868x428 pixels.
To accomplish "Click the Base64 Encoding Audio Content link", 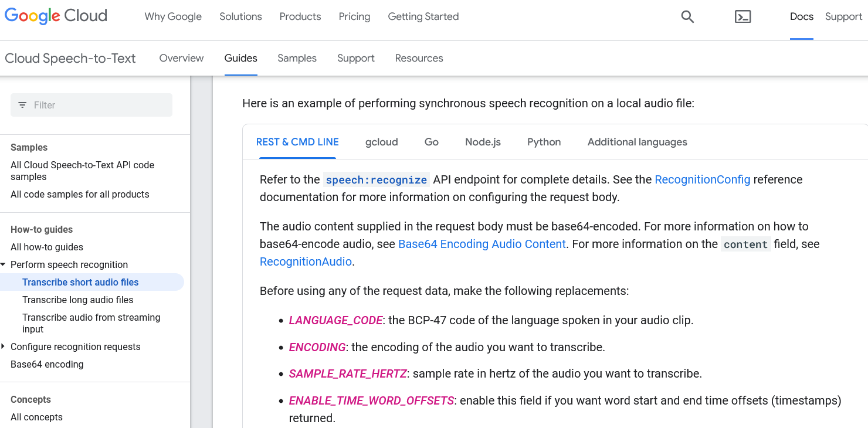I will pyautogui.click(x=482, y=244).
